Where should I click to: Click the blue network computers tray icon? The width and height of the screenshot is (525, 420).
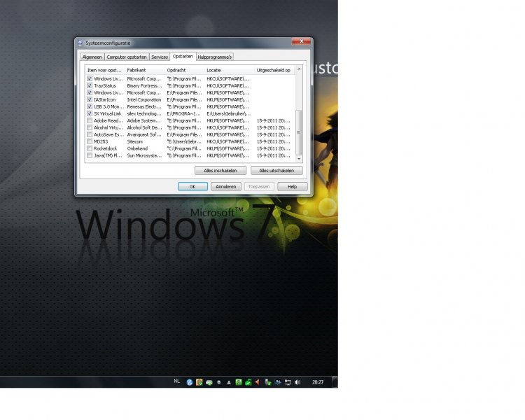[278, 382]
